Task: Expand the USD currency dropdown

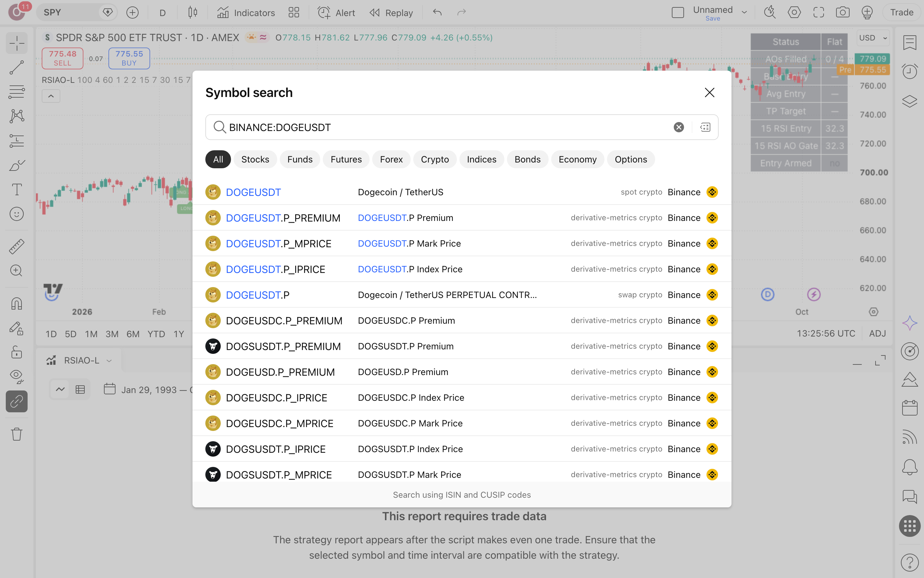Action: [x=873, y=38]
